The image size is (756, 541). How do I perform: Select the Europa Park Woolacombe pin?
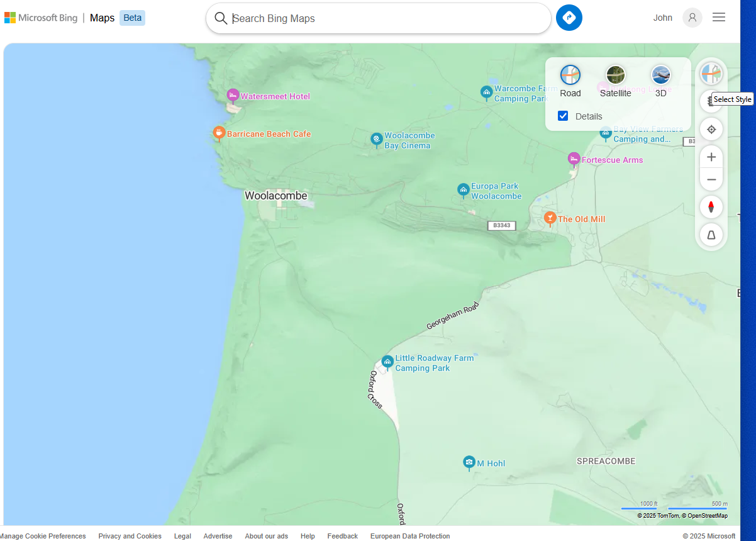[x=464, y=191]
